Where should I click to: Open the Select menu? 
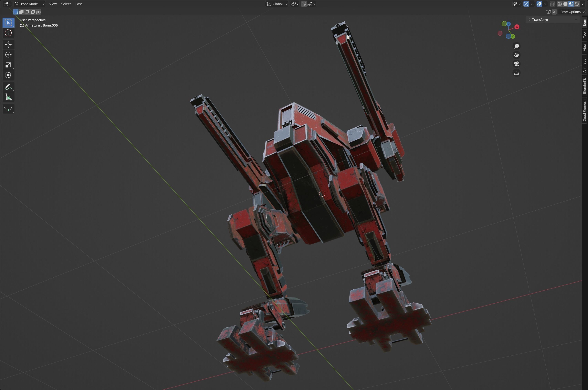click(x=66, y=4)
